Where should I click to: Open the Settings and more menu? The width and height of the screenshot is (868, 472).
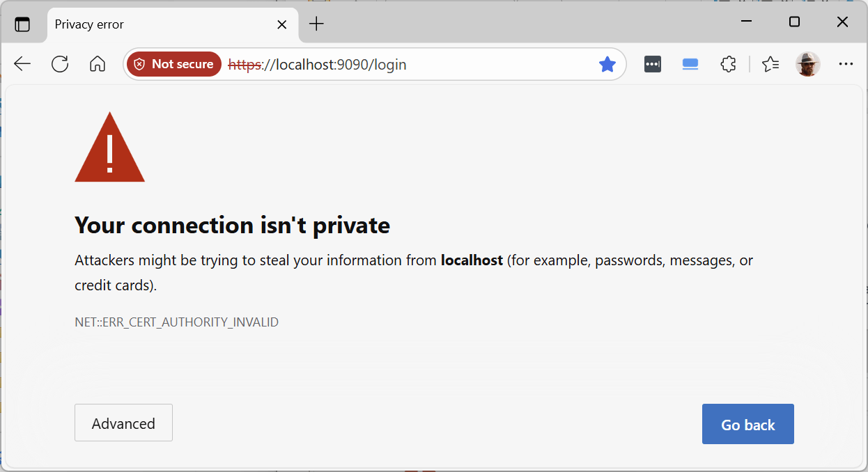click(x=846, y=64)
